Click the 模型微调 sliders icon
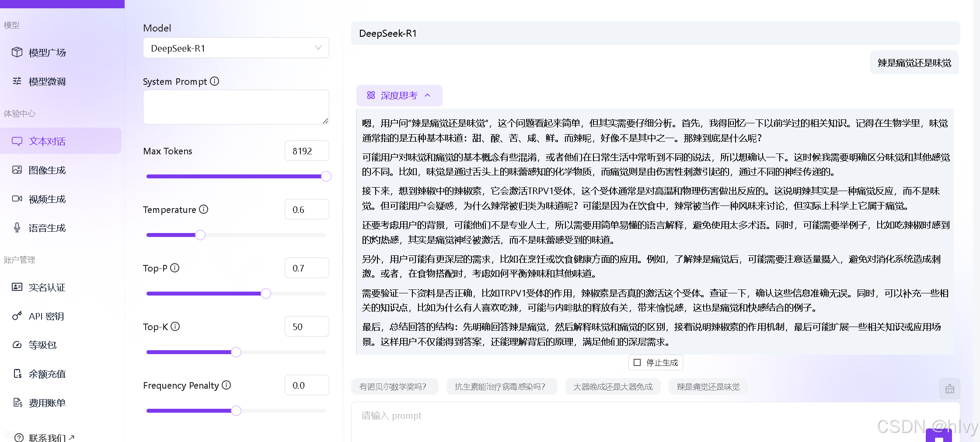The height and width of the screenshot is (442, 980). point(17,81)
